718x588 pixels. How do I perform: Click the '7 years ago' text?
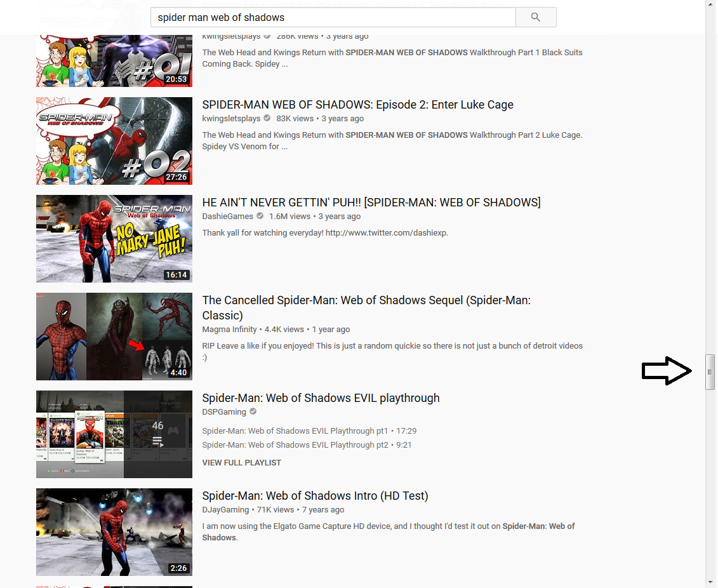323,510
